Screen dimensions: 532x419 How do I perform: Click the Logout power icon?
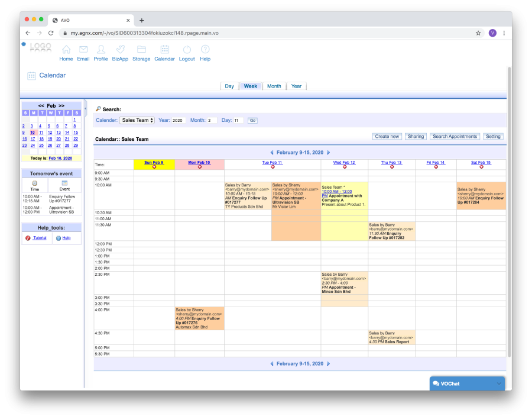tap(187, 50)
